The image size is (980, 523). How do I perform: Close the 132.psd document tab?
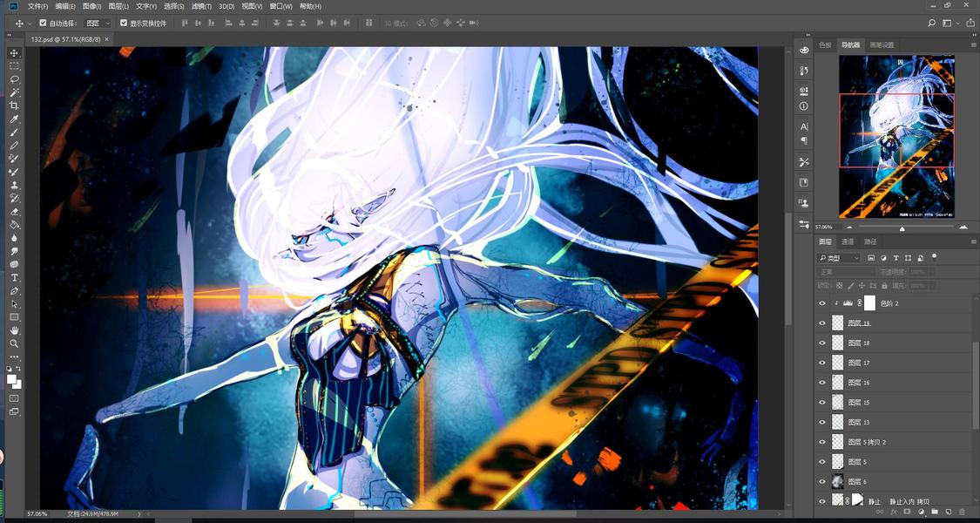(x=106, y=38)
